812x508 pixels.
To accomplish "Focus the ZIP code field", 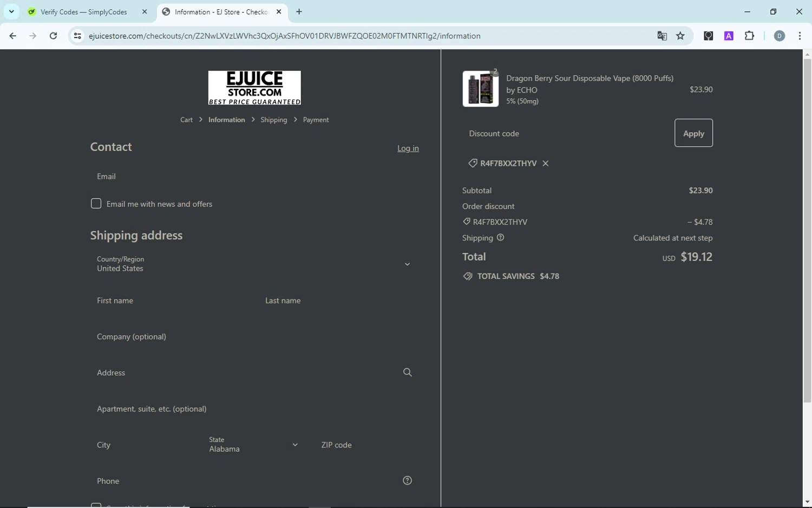I will point(366,445).
